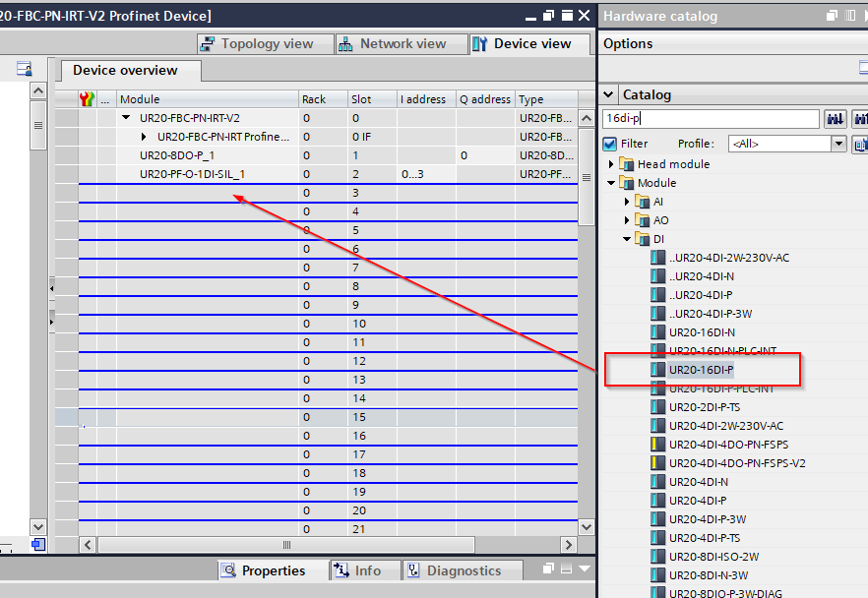The image size is (868, 598).
Task: Open the Diagnostics tab
Action: (463, 570)
